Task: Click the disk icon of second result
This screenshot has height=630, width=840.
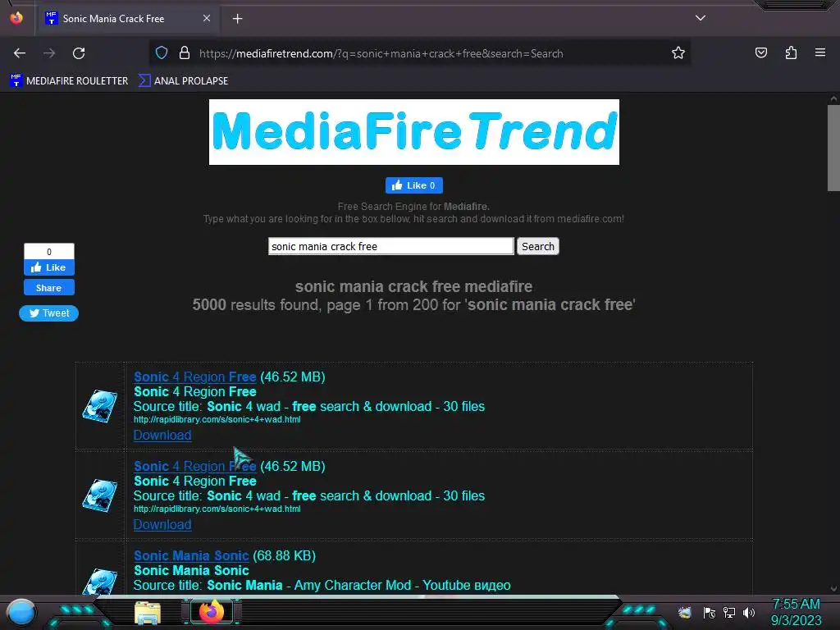Action: [x=99, y=495]
